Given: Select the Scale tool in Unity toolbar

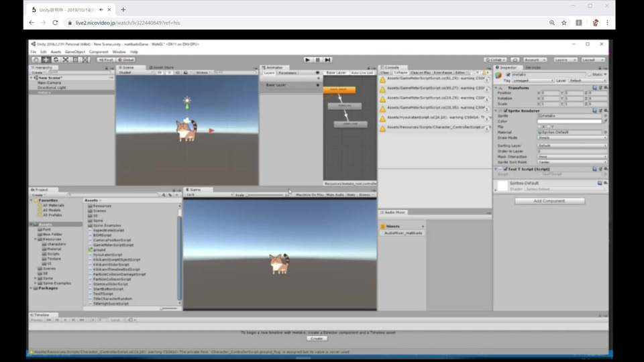Looking at the screenshot, I should click(x=66, y=60).
